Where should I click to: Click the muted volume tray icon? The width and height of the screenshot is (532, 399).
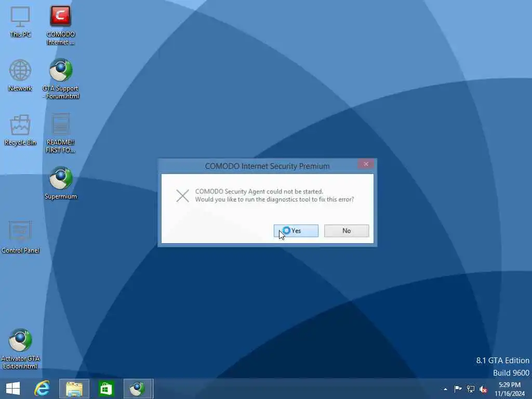pos(483,389)
